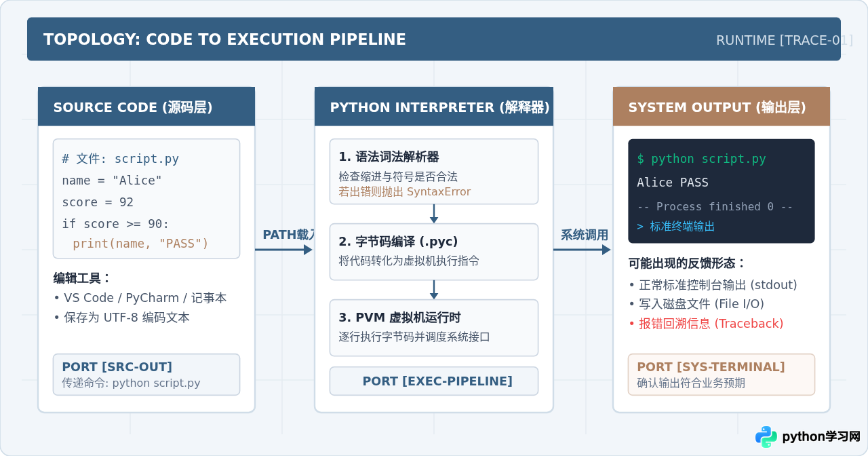The image size is (868, 456).
Task: Click the RUNTIME [TRACE-01] label
Action: tap(784, 40)
